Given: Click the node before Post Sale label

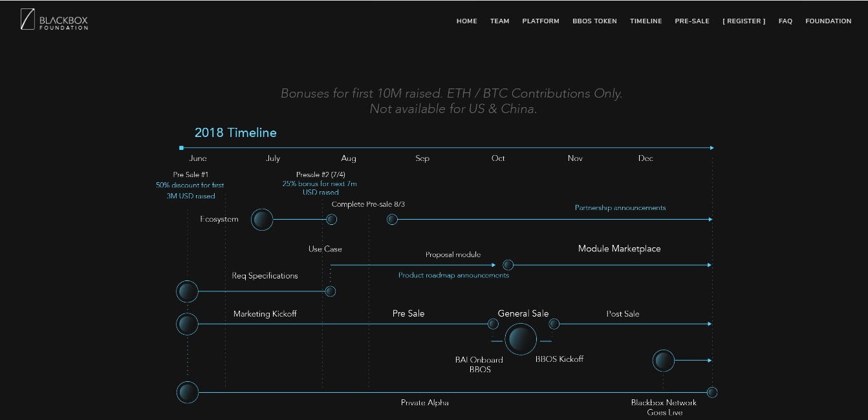Looking at the screenshot, I should click(x=554, y=324).
